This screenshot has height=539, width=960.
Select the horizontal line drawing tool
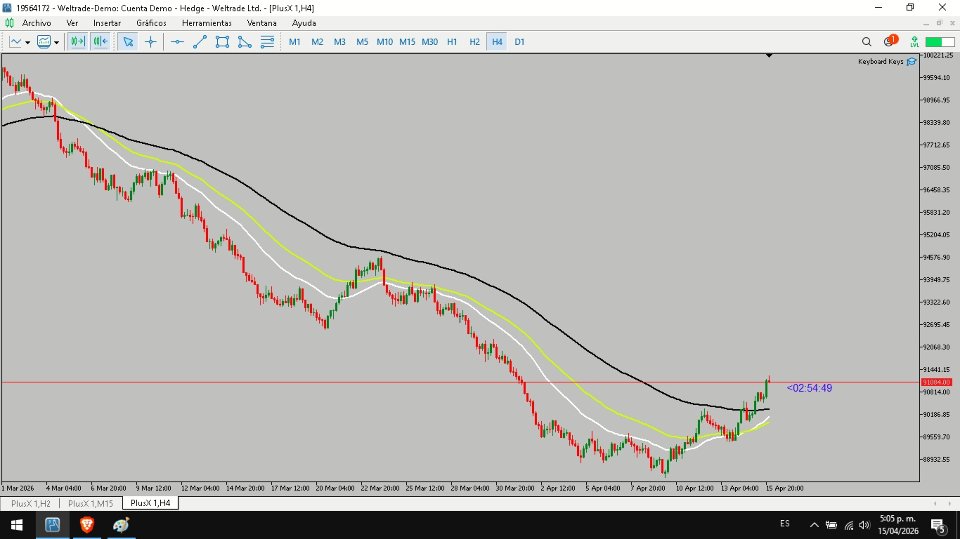[178, 42]
